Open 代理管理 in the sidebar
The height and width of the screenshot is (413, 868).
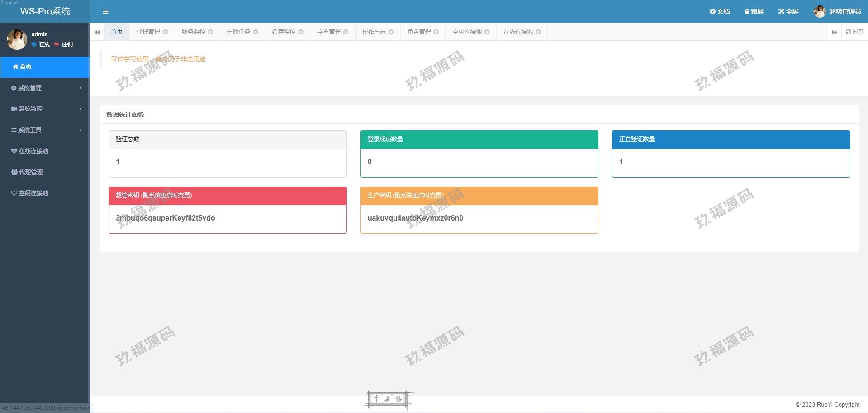coord(31,172)
